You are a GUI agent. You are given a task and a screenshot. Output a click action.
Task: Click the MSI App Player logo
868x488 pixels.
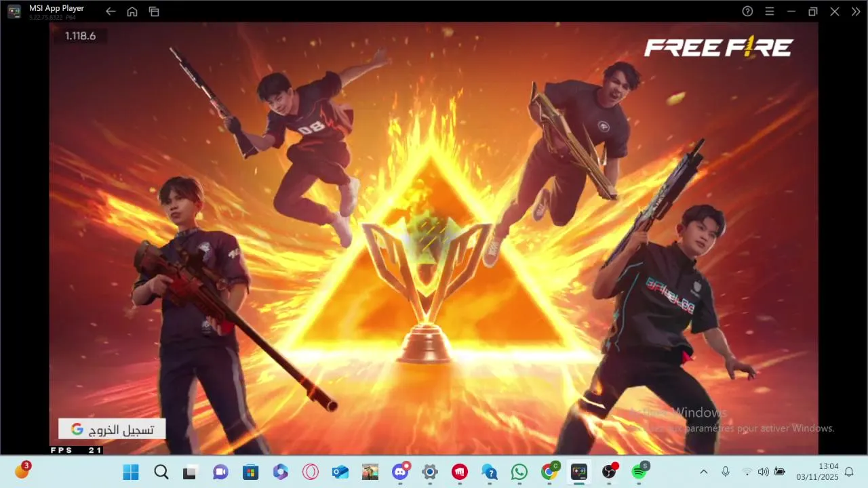[14, 12]
